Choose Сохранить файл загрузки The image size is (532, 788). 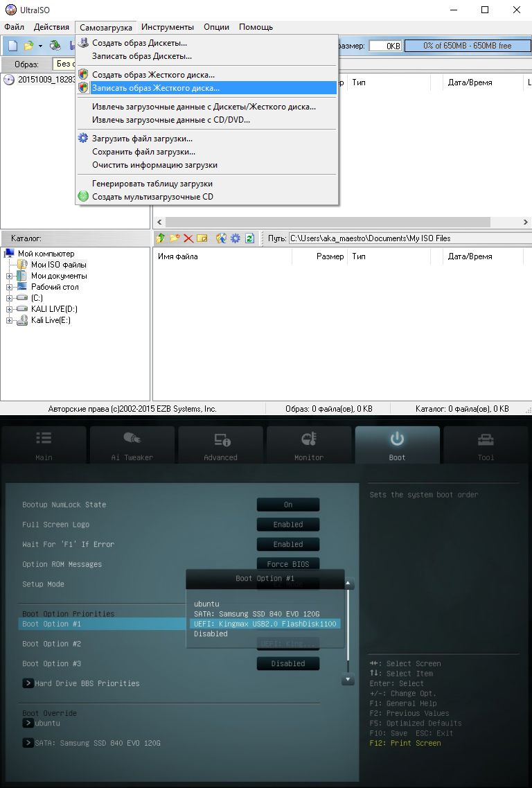point(207,152)
